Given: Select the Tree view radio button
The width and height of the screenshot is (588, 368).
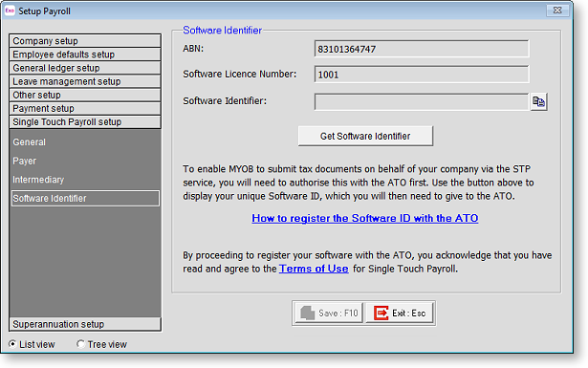Looking at the screenshot, I should pyautogui.click(x=80, y=344).
